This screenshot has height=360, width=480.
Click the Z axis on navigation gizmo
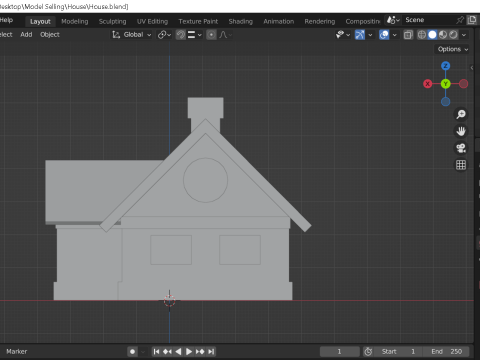click(446, 66)
